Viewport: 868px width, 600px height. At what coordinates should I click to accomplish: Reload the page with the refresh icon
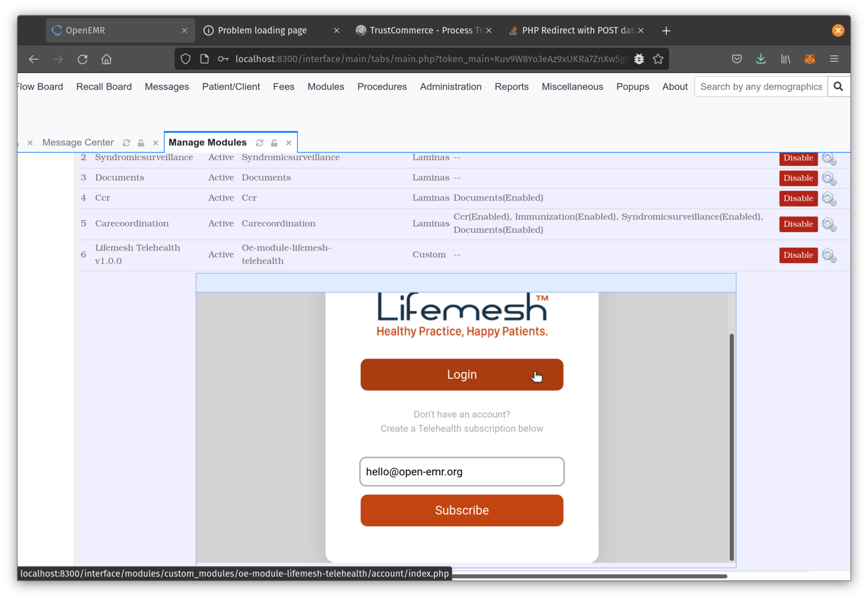(83, 59)
